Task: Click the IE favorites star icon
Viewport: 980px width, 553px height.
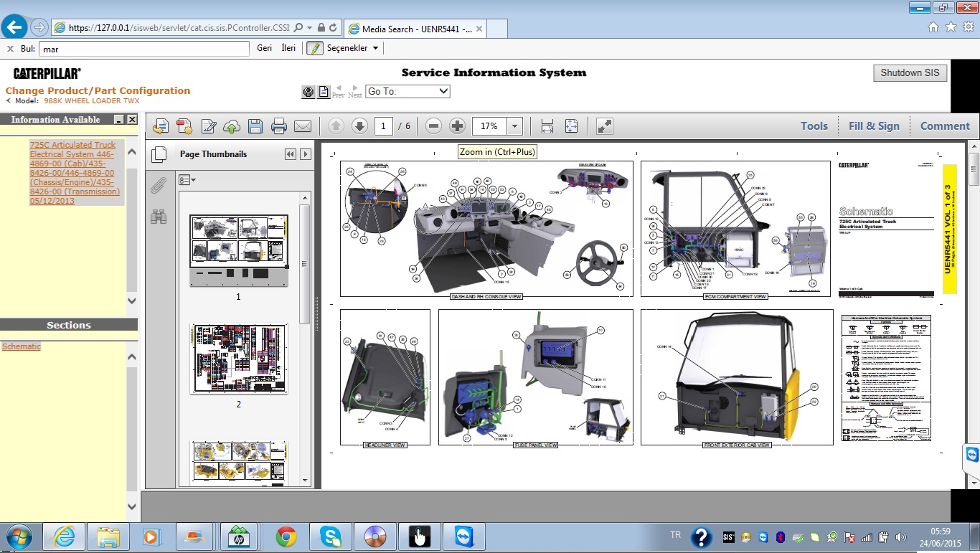Action: [951, 27]
